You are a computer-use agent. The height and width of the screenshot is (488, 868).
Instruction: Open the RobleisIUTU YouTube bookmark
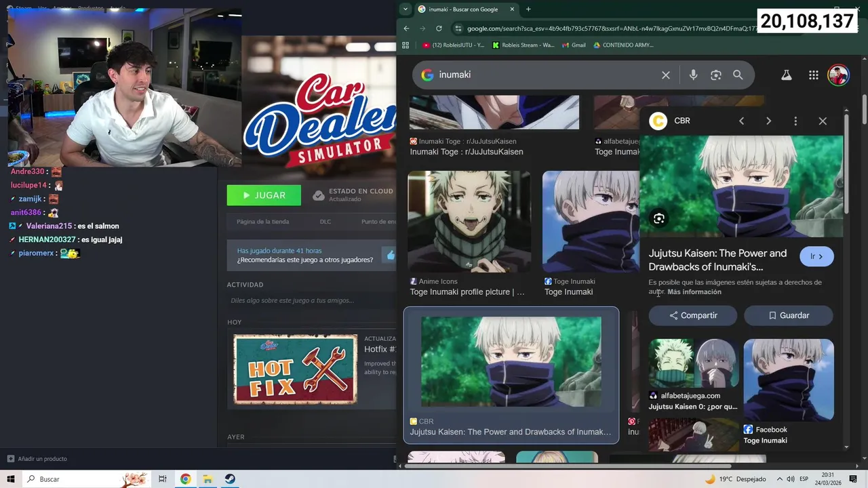[453, 45]
